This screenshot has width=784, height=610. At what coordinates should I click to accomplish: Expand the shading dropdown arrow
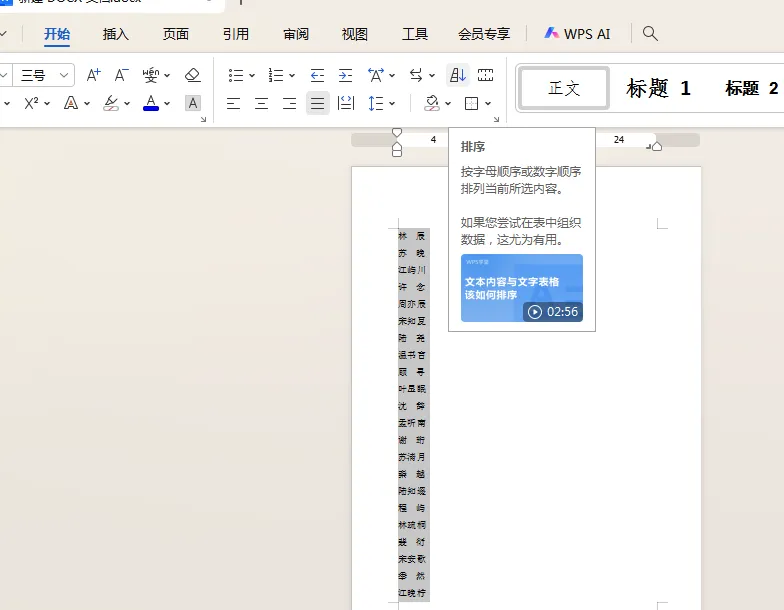448,104
